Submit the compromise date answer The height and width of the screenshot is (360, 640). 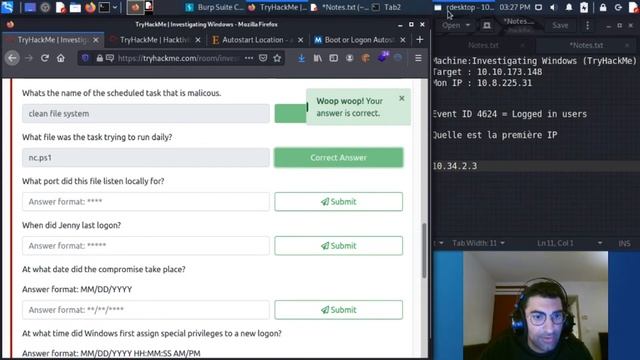[338, 310]
